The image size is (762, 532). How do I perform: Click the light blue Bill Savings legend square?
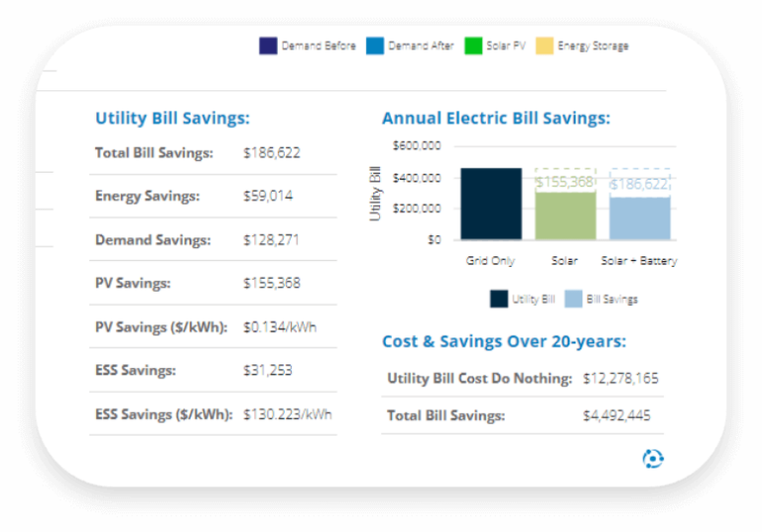[573, 299]
